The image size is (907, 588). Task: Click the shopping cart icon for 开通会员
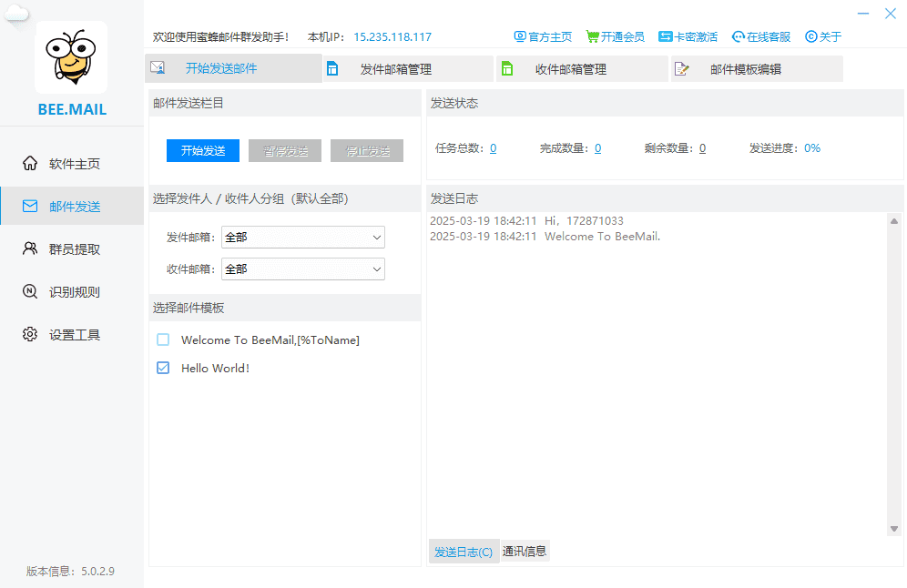[x=592, y=36]
